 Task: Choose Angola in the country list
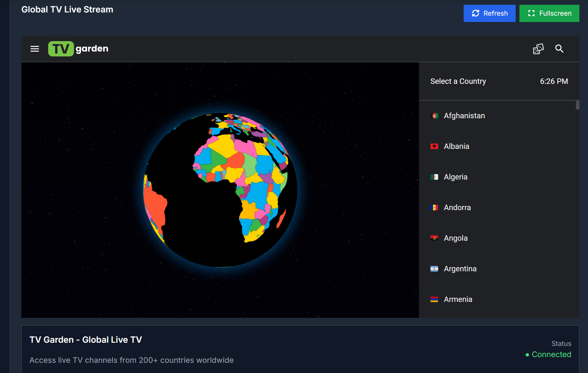pos(455,238)
